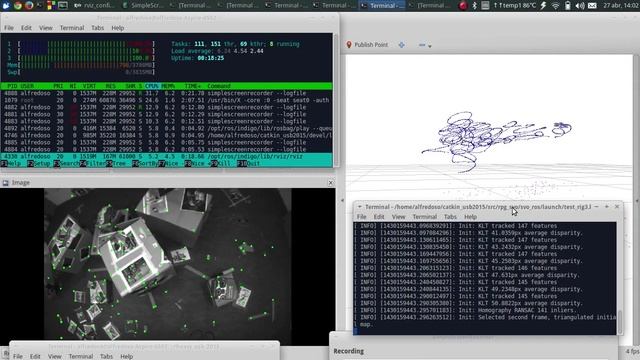This screenshot has height=360, width=640.
Task: Switch to the SimpleScr... taskbar window
Action: (143, 5)
